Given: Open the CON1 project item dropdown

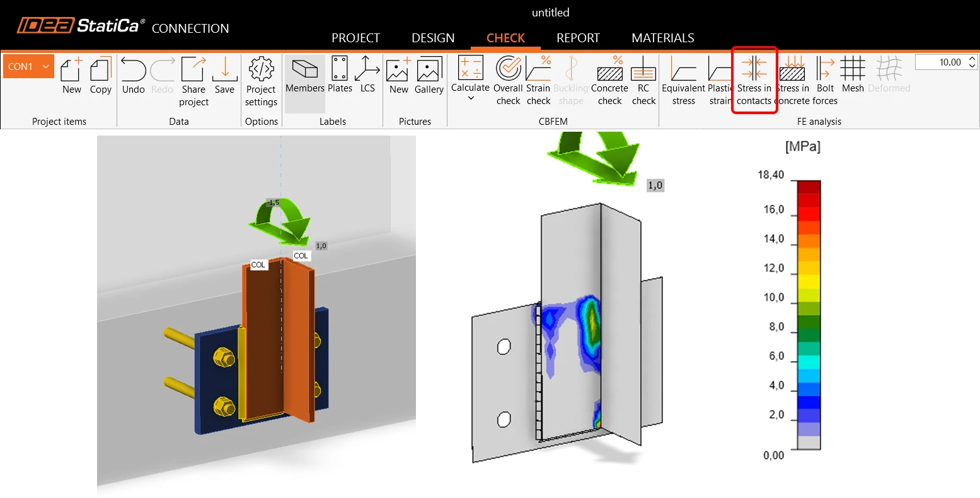Looking at the screenshot, I should [29, 66].
